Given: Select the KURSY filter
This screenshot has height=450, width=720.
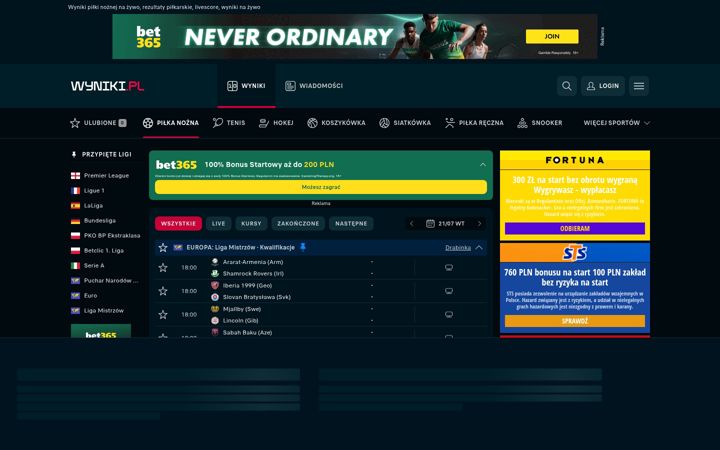Looking at the screenshot, I should (251, 224).
